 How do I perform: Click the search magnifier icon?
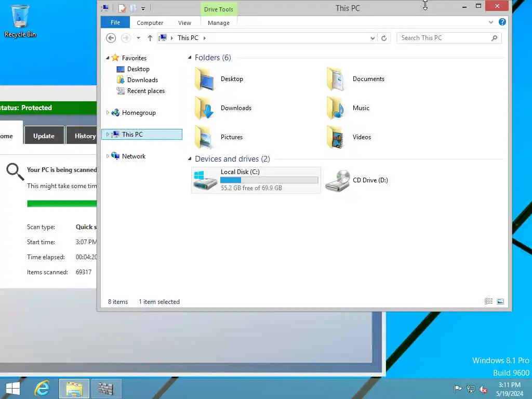click(495, 38)
